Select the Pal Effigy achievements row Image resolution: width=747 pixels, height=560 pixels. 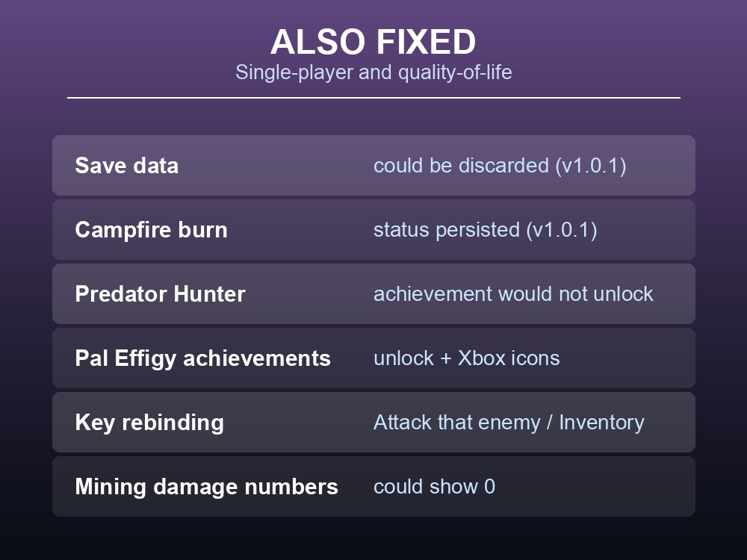[373, 358]
